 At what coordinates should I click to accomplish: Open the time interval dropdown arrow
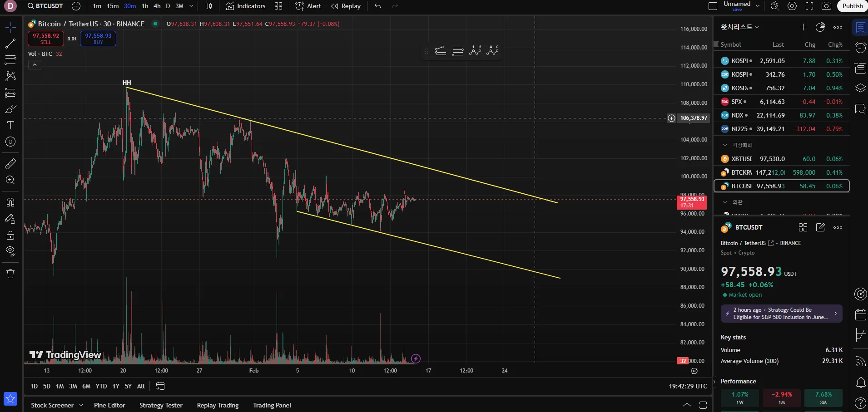pyautogui.click(x=191, y=6)
